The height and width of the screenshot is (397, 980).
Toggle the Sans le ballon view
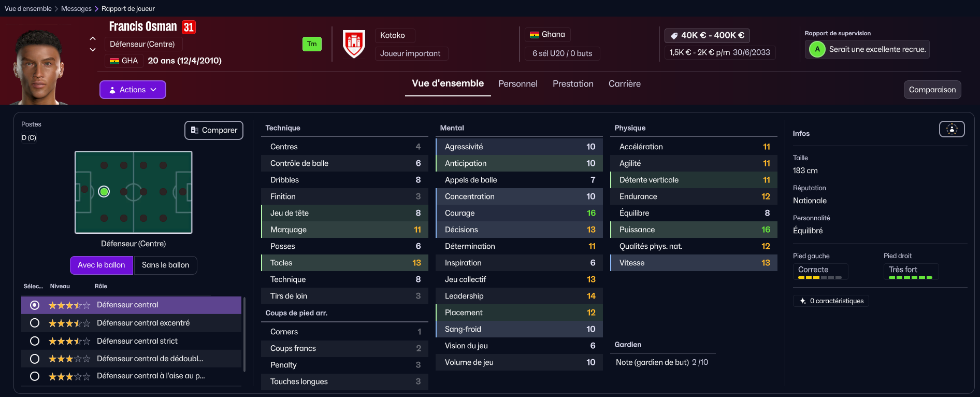point(166,265)
